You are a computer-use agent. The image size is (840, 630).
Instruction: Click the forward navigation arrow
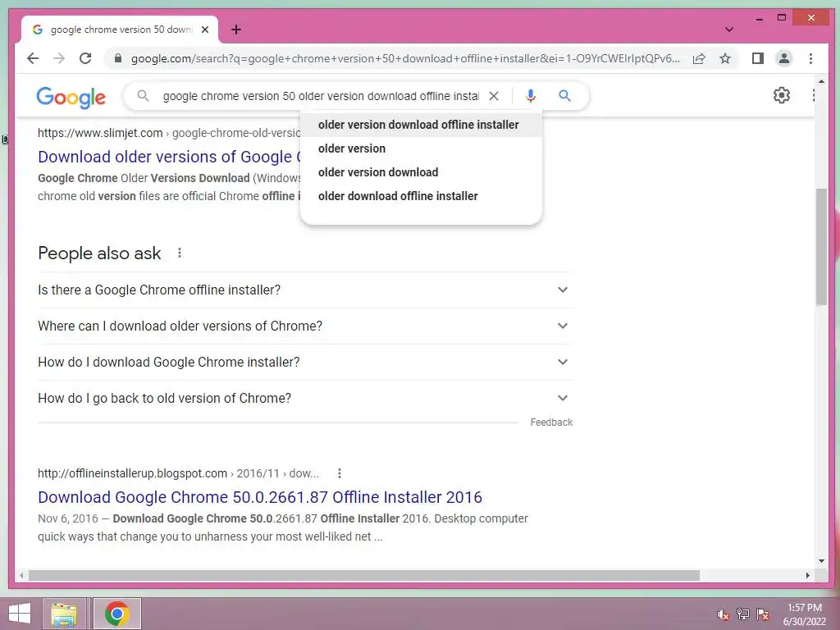(59, 58)
